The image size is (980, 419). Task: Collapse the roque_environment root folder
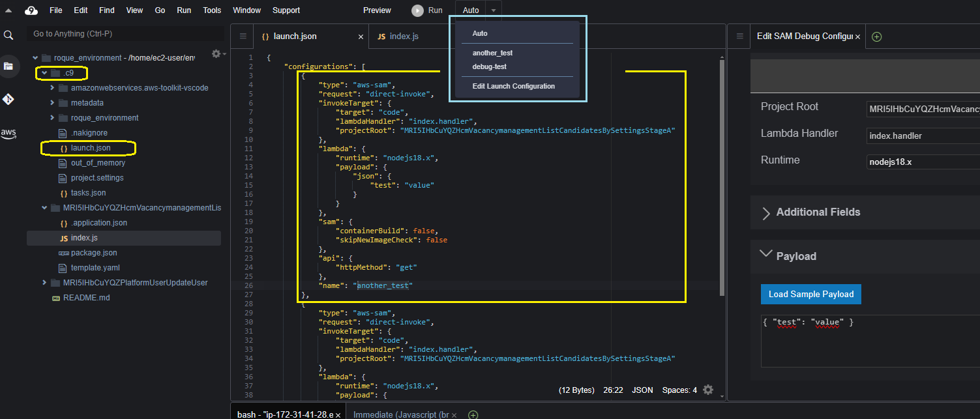tap(35, 58)
